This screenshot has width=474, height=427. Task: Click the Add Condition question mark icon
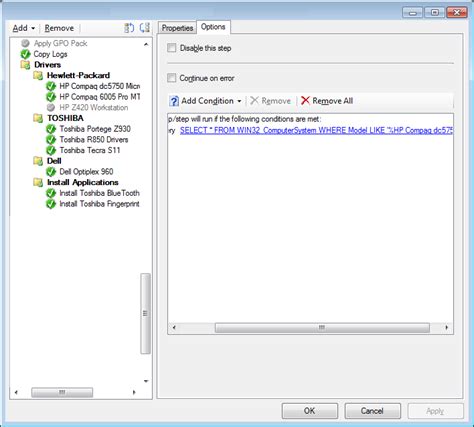pos(174,101)
